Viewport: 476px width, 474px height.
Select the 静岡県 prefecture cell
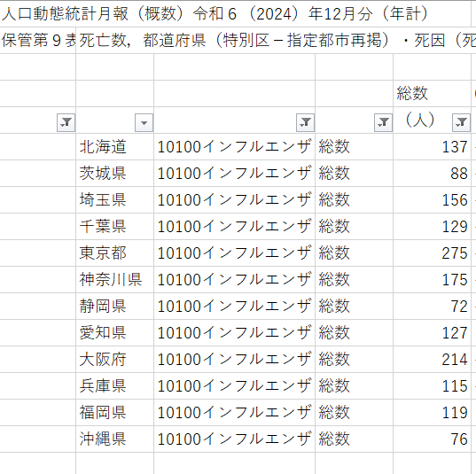tap(114, 307)
